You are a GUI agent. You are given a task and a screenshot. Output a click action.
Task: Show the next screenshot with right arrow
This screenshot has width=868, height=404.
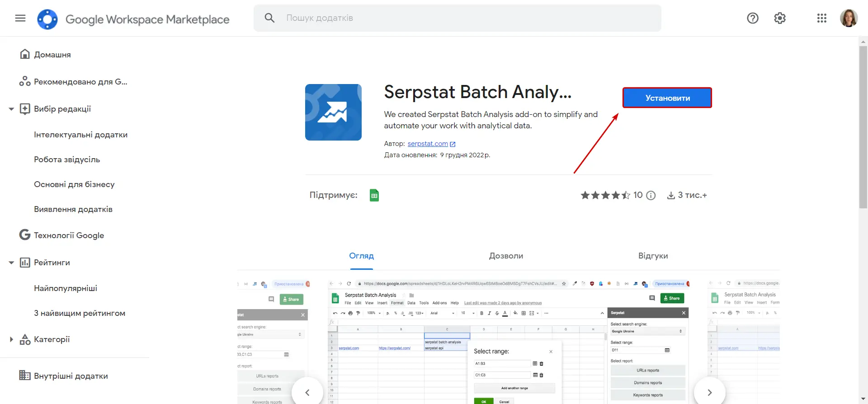click(710, 392)
